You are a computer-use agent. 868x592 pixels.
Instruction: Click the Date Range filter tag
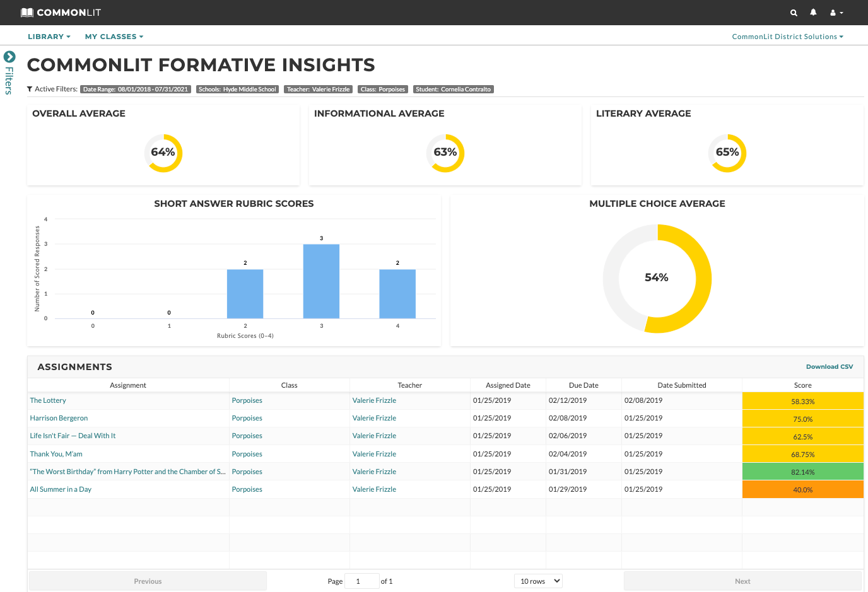coord(136,90)
